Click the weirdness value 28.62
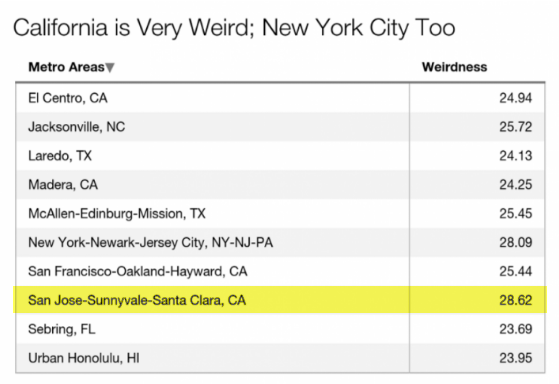 point(516,300)
